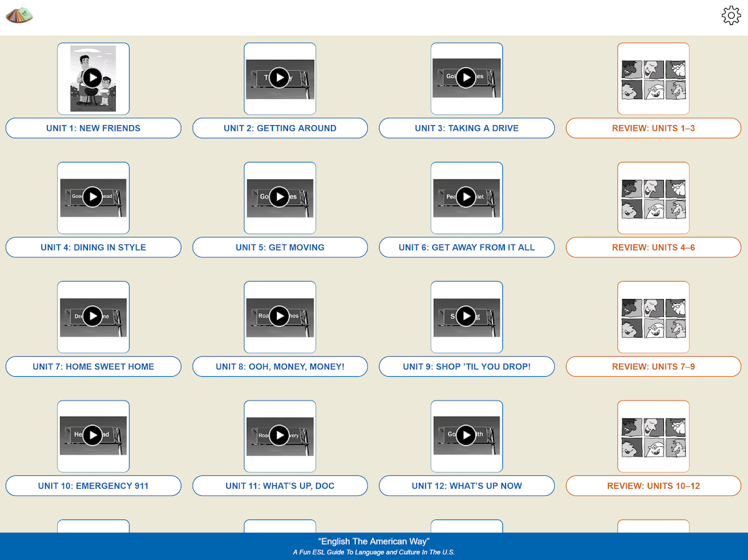Start the Unit 3 video thumbnail
This screenshot has height=560, width=748.
(x=466, y=78)
